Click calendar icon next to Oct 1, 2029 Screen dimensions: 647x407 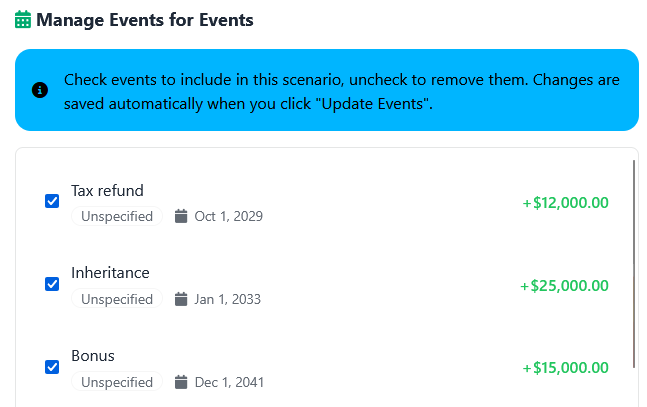pyautogui.click(x=181, y=216)
